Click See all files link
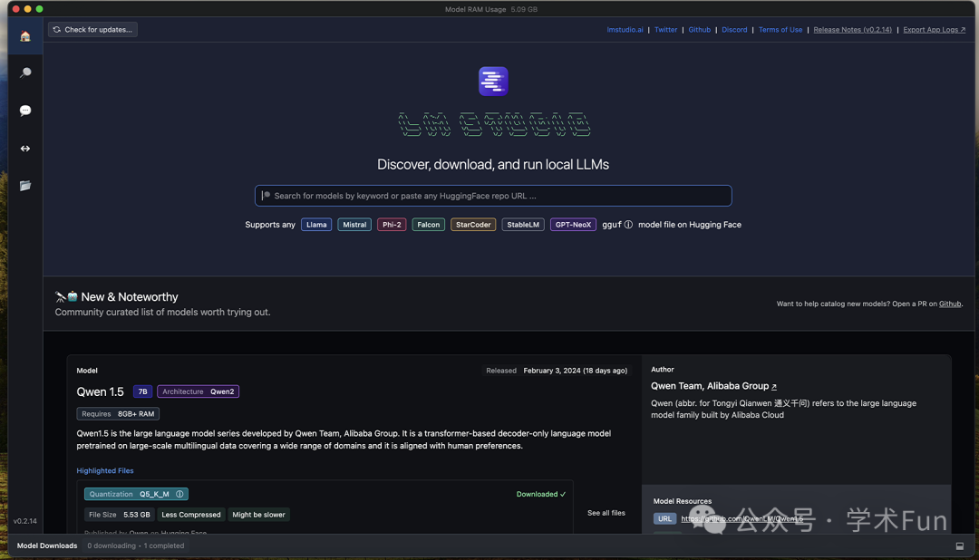979x560 pixels. [606, 513]
